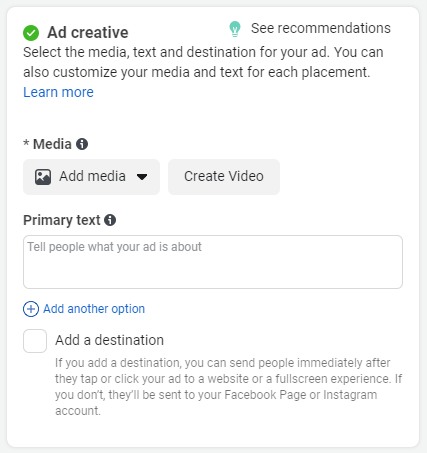This screenshot has height=453, width=427.
Task: Click the Add a destination label text
Action: [x=109, y=340]
